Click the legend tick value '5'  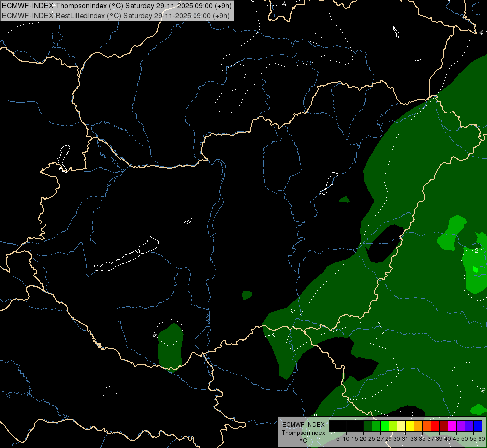338,439
